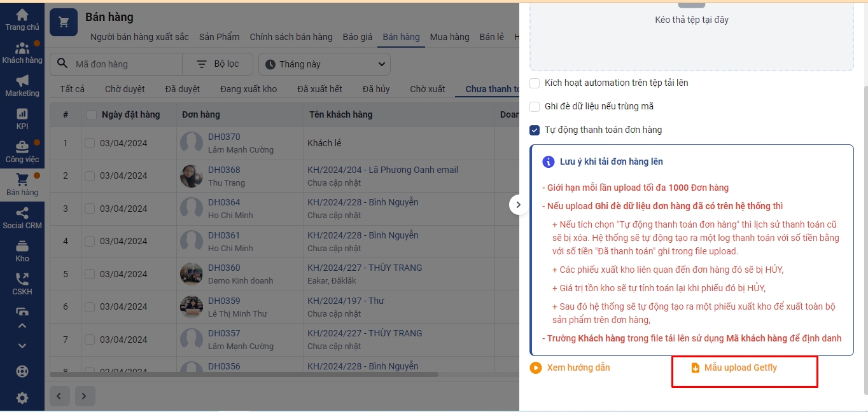This screenshot has height=412, width=868.
Task: Open order link DH0370
Action: (224, 137)
